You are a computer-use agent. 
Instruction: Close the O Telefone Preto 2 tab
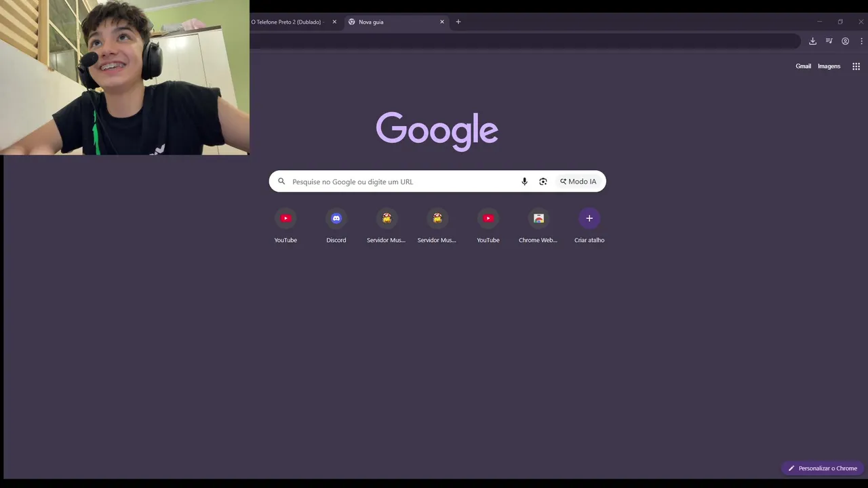coord(334,22)
